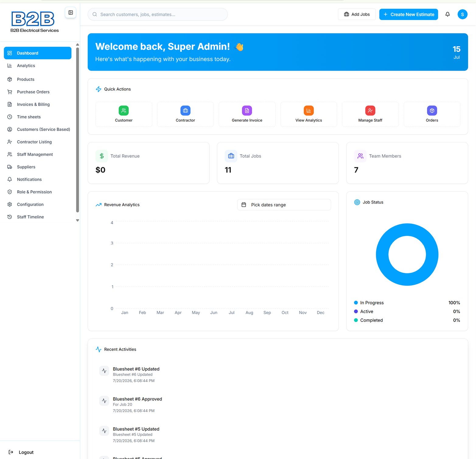
Task: Click the orange View Analytics icon
Action: [309, 110]
